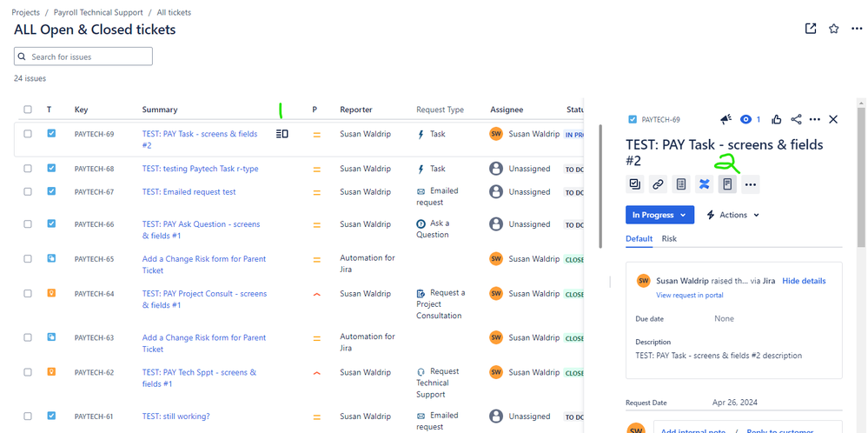Expand the Actions automation dropdown

[x=733, y=215]
